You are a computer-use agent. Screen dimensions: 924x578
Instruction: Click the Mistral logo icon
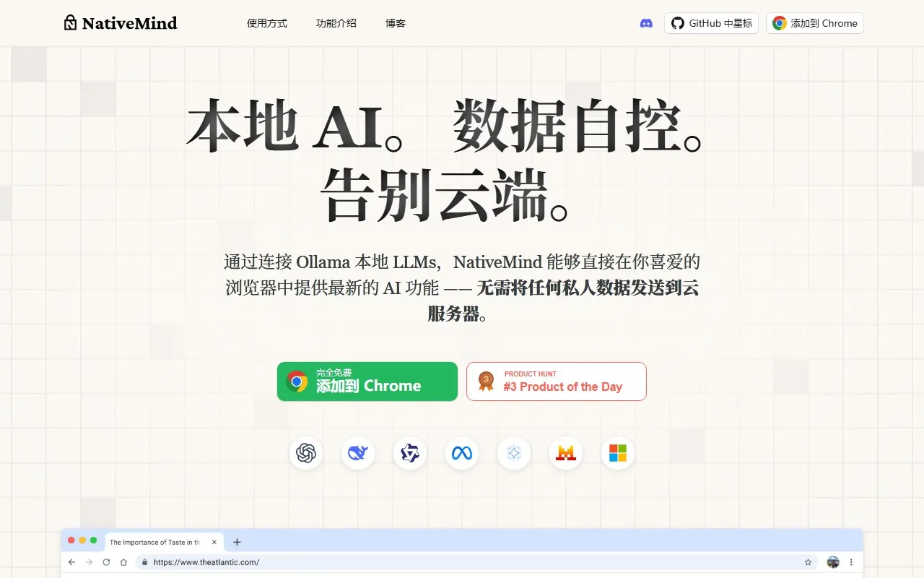pyautogui.click(x=566, y=453)
